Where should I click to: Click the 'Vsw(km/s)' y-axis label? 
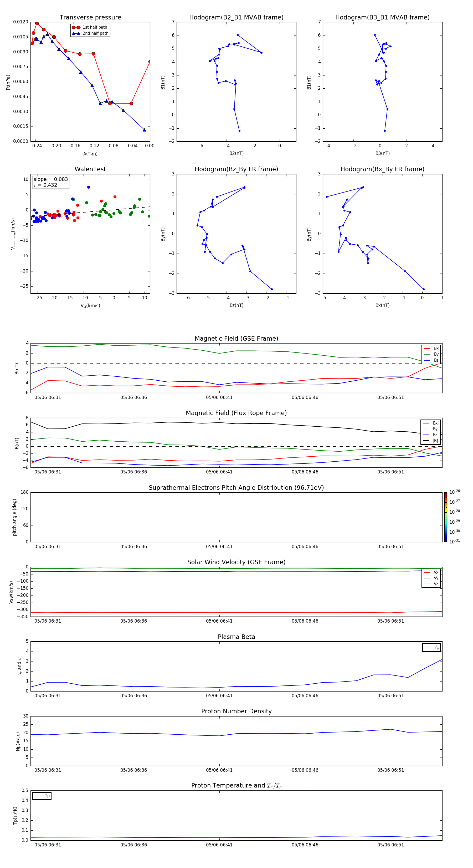click(11, 592)
